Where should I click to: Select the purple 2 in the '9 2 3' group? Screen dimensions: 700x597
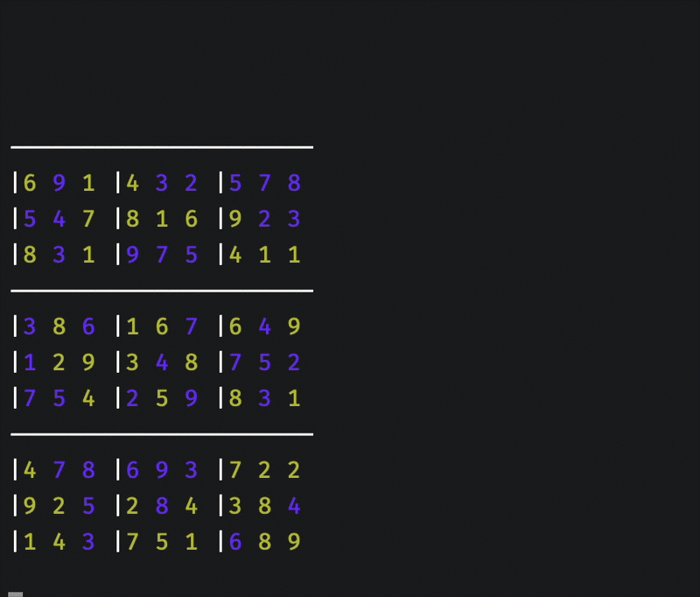(265, 219)
